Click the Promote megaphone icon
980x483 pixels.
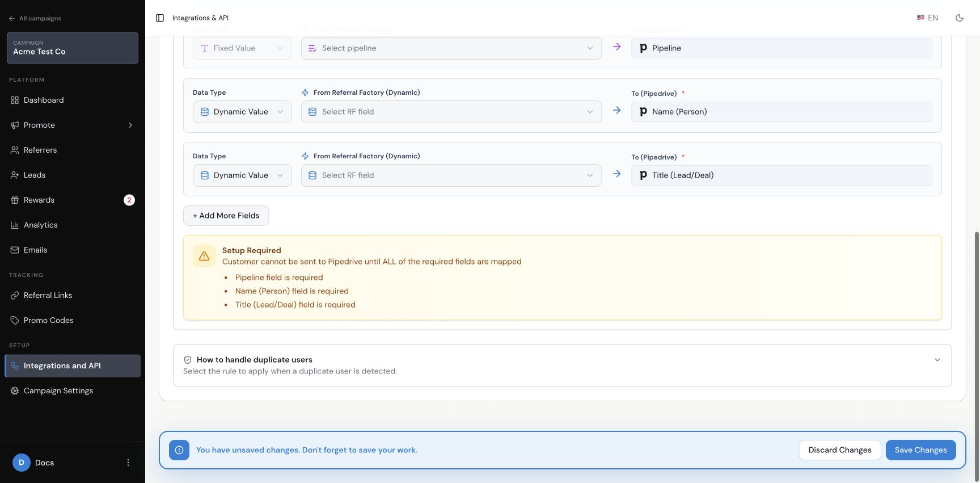tap(15, 125)
